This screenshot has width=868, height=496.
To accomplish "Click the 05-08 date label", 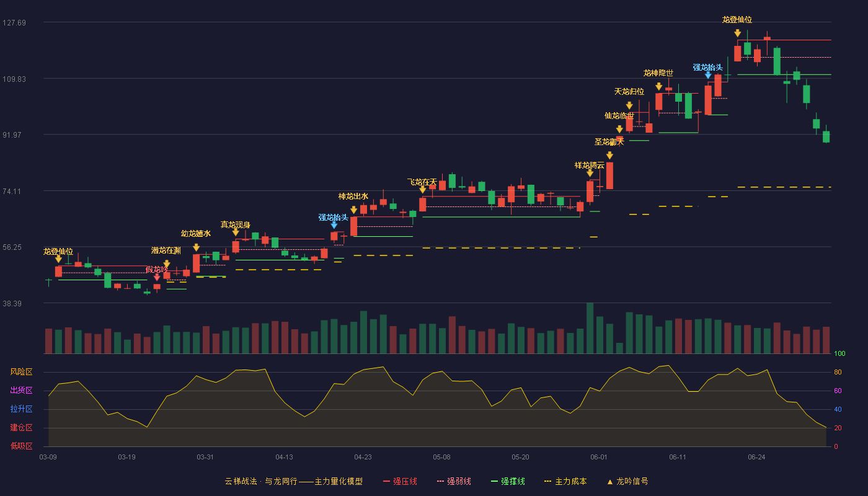I will coord(441,457).
